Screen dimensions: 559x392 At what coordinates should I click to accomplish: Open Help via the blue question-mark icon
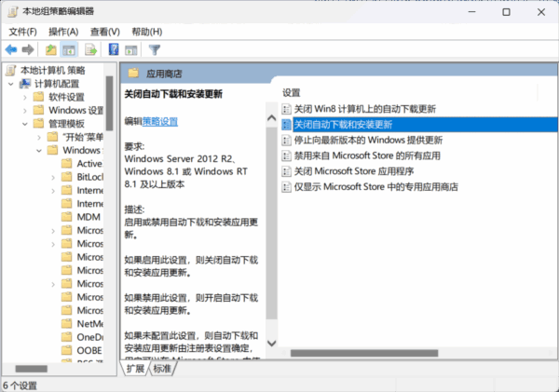point(114,49)
